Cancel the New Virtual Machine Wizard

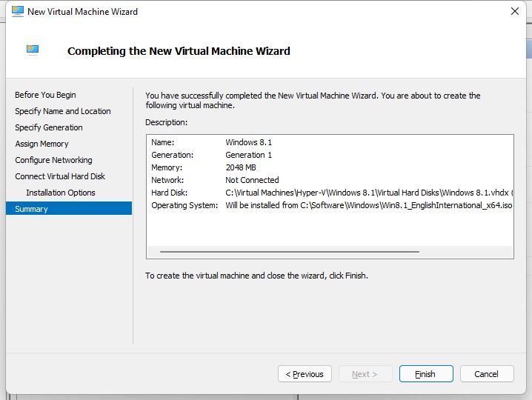click(x=487, y=374)
